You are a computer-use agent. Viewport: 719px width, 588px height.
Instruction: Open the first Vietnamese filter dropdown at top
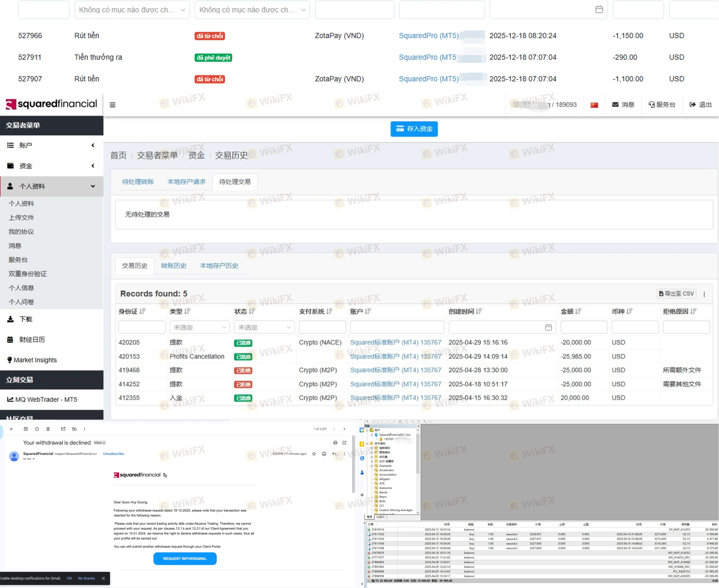click(132, 10)
